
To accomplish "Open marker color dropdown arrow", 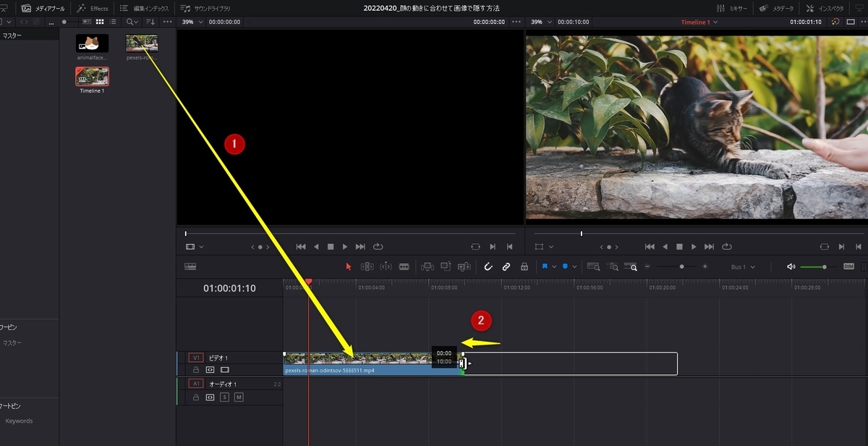I will point(574,267).
